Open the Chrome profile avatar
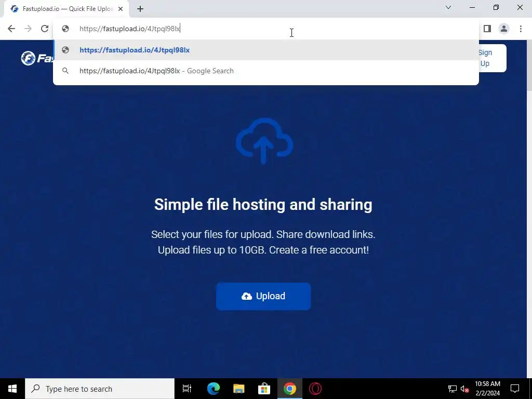Viewport: 532px width, 399px height. tap(504, 29)
